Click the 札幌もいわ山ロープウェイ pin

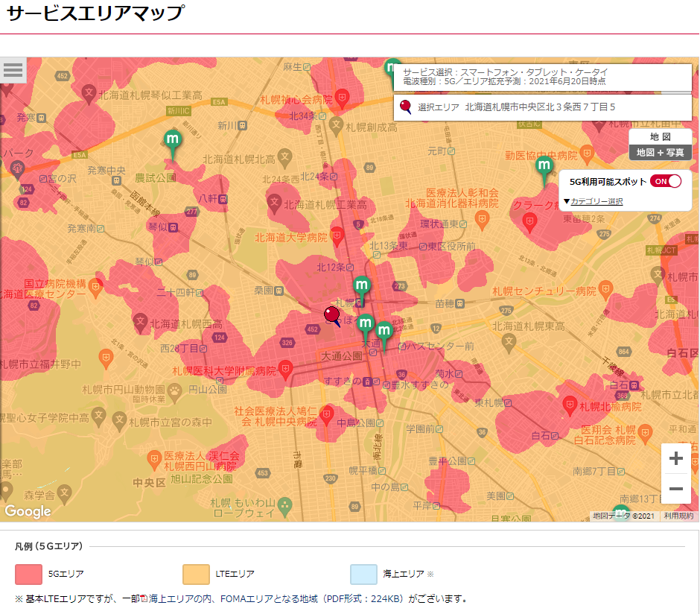click(284, 507)
